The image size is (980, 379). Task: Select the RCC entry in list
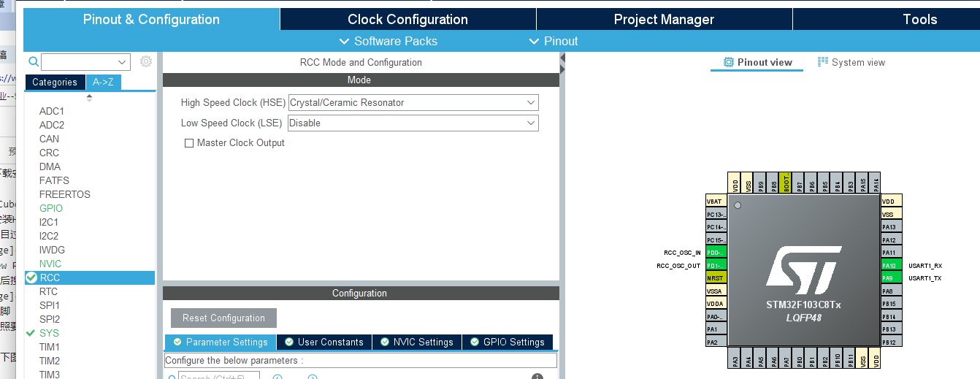[90, 277]
